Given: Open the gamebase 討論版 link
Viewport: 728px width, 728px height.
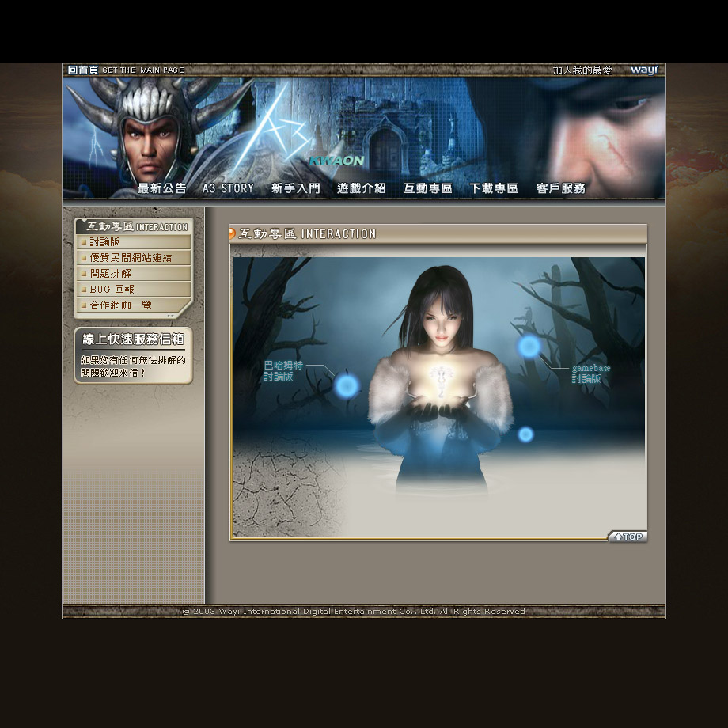Looking at the screenshot, I should (591, 373).
